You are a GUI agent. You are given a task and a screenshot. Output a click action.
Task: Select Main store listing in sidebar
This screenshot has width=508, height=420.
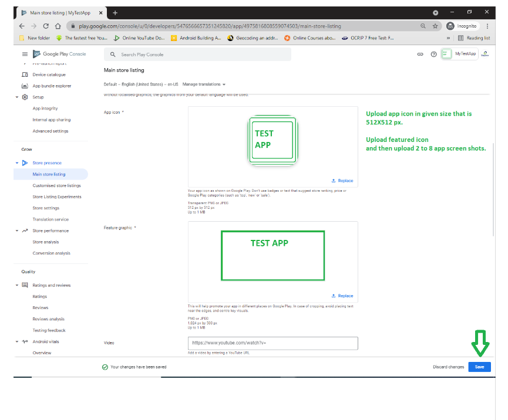click(51, 174)
